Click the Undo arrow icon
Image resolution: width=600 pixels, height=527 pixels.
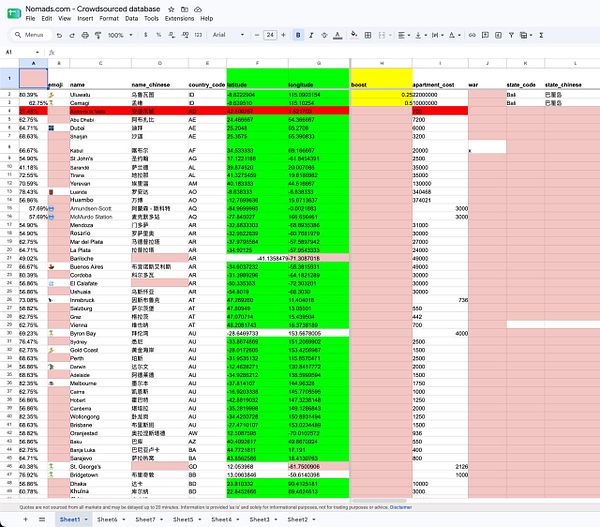59,35
